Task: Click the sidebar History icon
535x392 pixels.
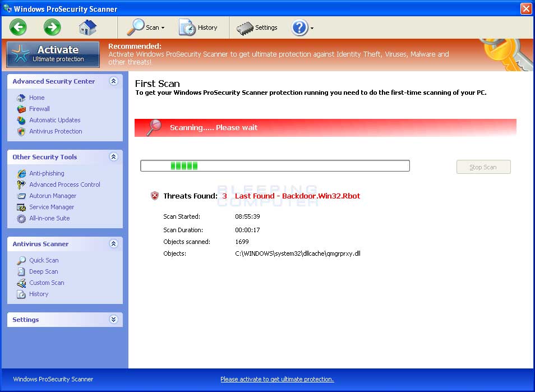Action: point(21,294)
